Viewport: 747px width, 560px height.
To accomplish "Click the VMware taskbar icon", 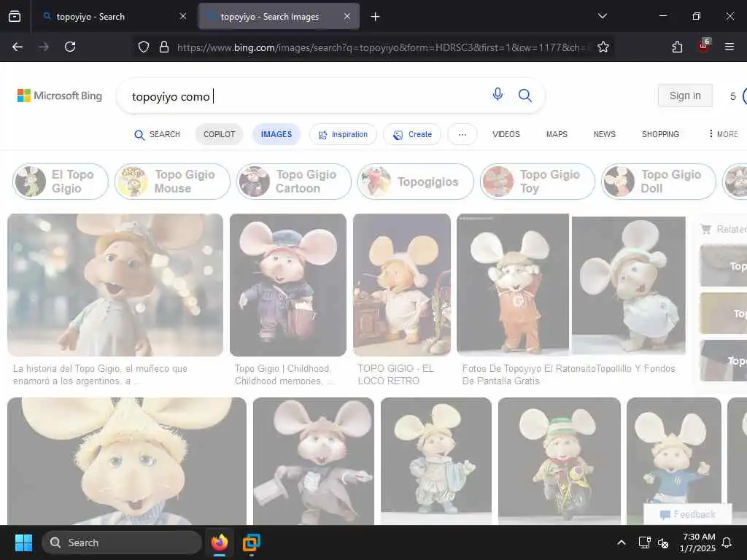I will pyautogui.click(x=252, y=542).
